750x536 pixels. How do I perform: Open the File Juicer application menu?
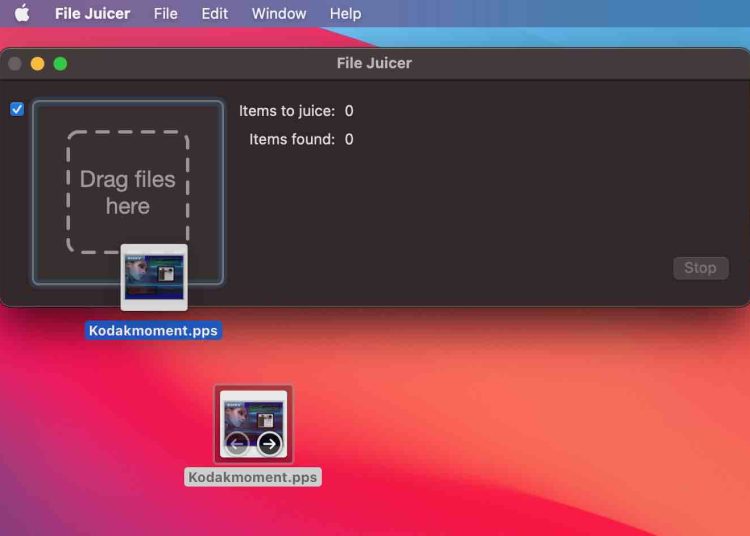click(92, 14)
